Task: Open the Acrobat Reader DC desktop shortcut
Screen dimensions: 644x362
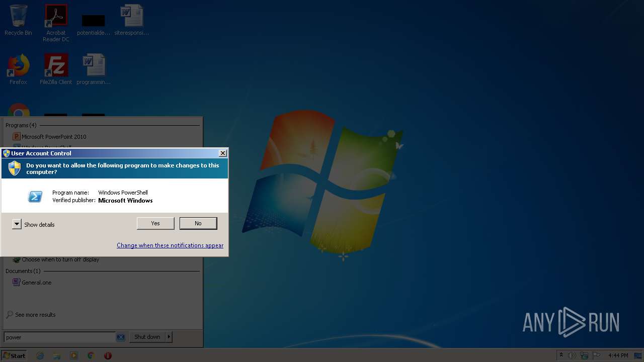Action: point(56,23)
